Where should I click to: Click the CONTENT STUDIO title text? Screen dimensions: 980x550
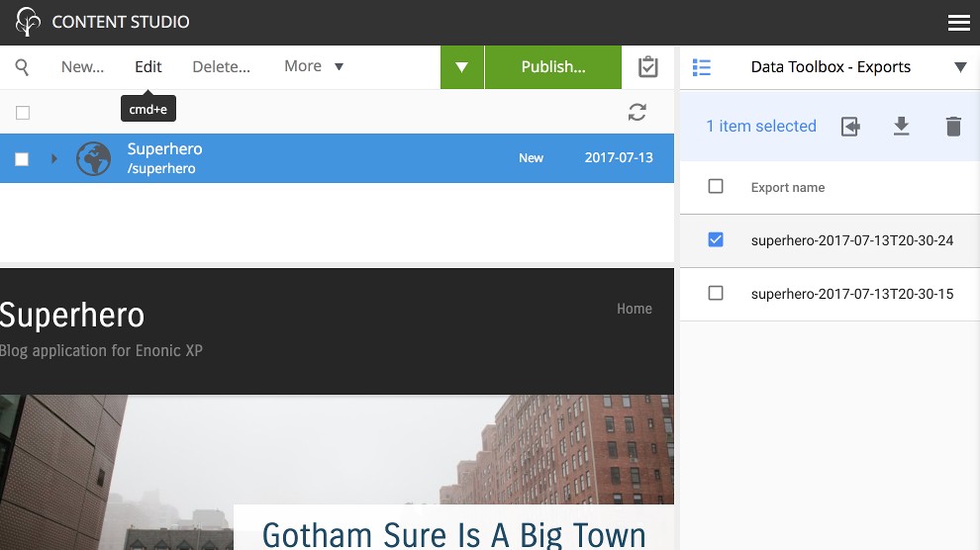coord(121,22)
